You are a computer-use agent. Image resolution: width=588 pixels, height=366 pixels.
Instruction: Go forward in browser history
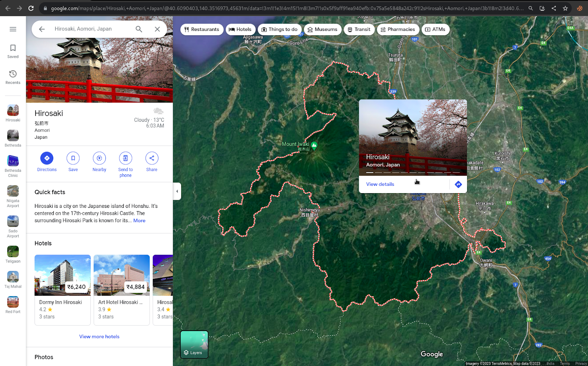coord(19,8)
